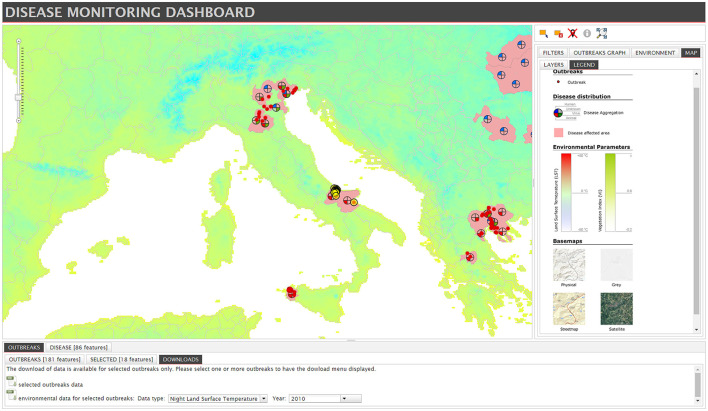Choose the Physical basemap thumbnail
This screenshot has height=411, width=708.
pyautogui.click(x=569, y=265)
